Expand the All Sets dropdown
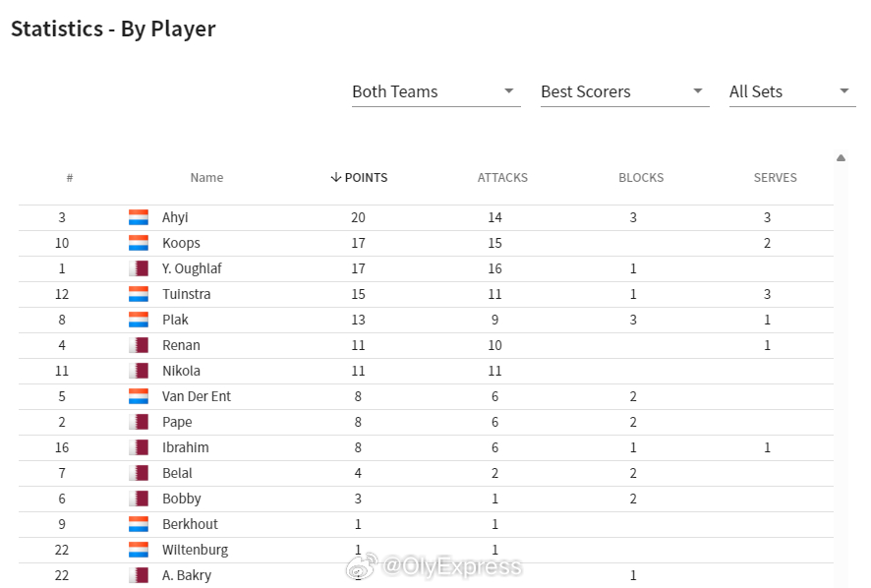The width and height of the screenshot is (871, 588). [x=792, y=91]
